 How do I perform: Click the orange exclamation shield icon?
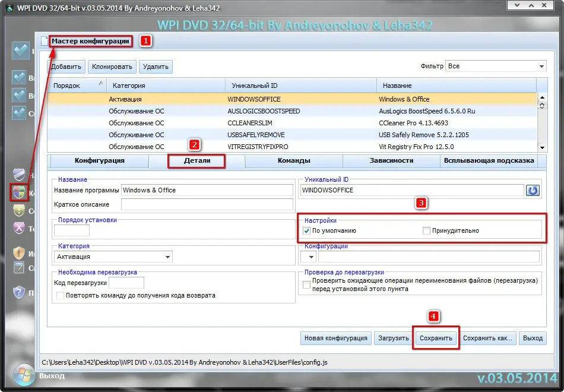pyautogui.click(x=19, y=252)
